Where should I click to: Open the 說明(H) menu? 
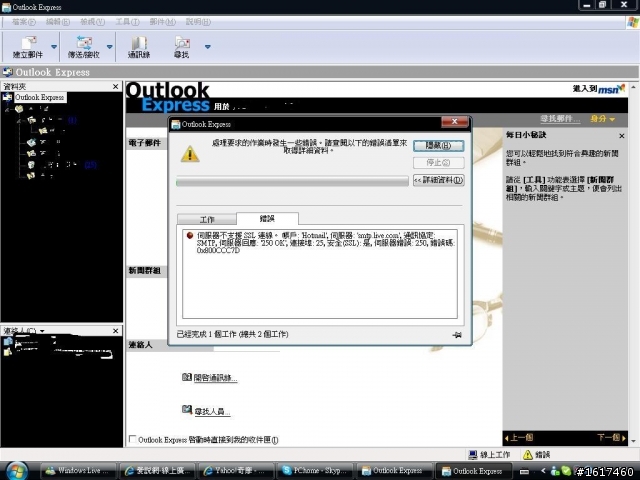pos(198,22)
